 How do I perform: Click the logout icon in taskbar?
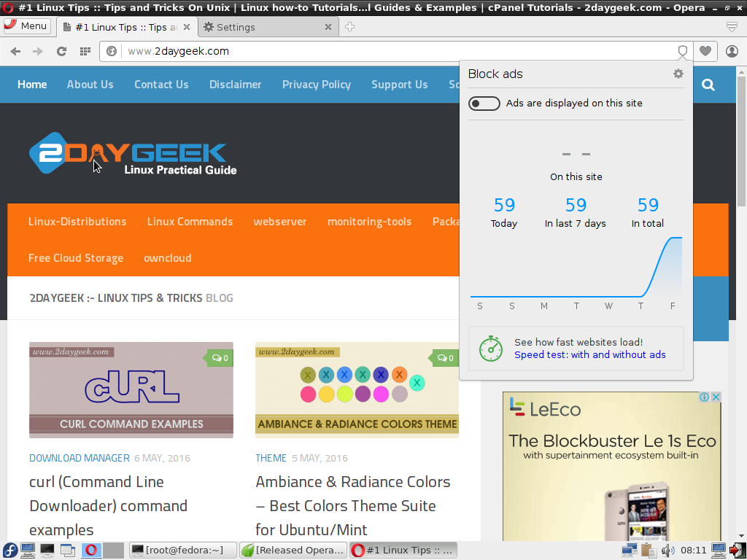tap(738, 551)
